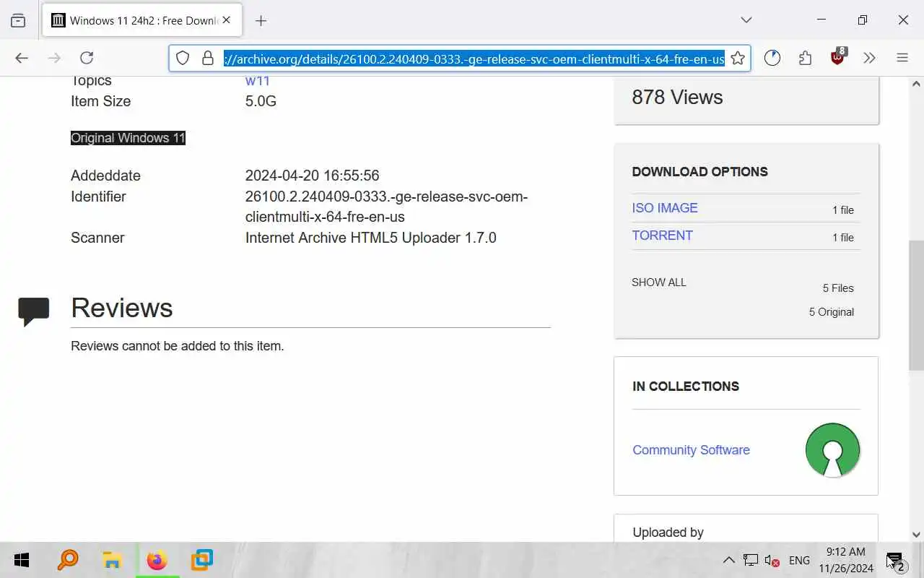The image size is (924, 578).
Task: Open tracking protection shield icon
Action: [x=183, y=58]
